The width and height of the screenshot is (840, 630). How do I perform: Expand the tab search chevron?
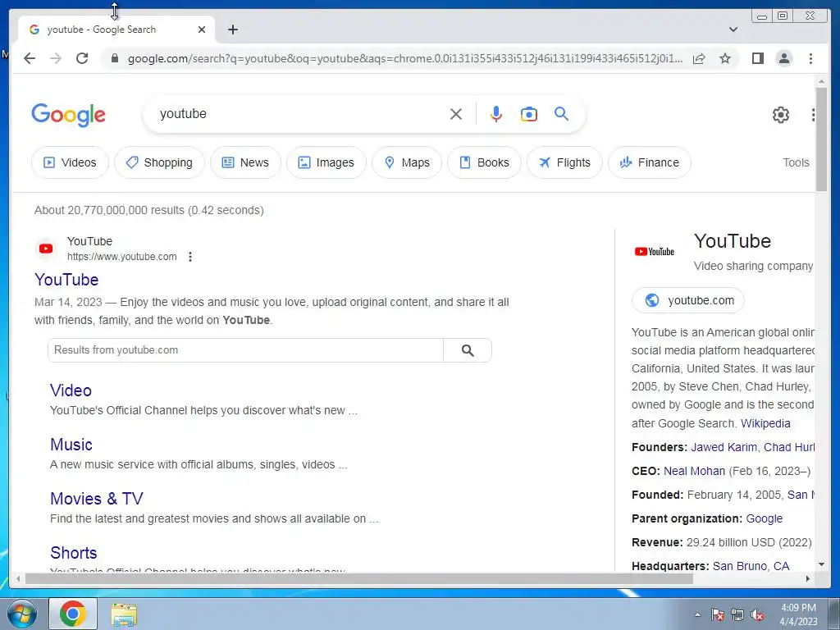(x=733, y=30)
